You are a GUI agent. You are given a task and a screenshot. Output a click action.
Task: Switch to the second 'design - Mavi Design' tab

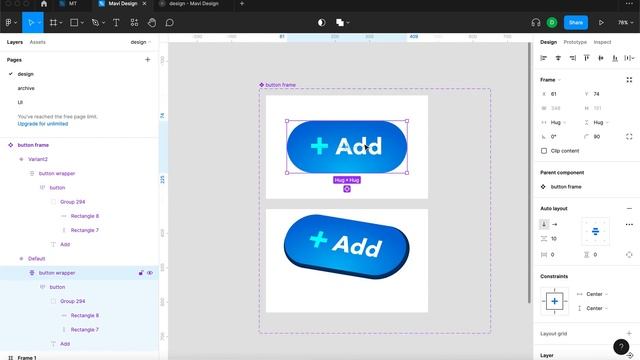click(194, 4)
